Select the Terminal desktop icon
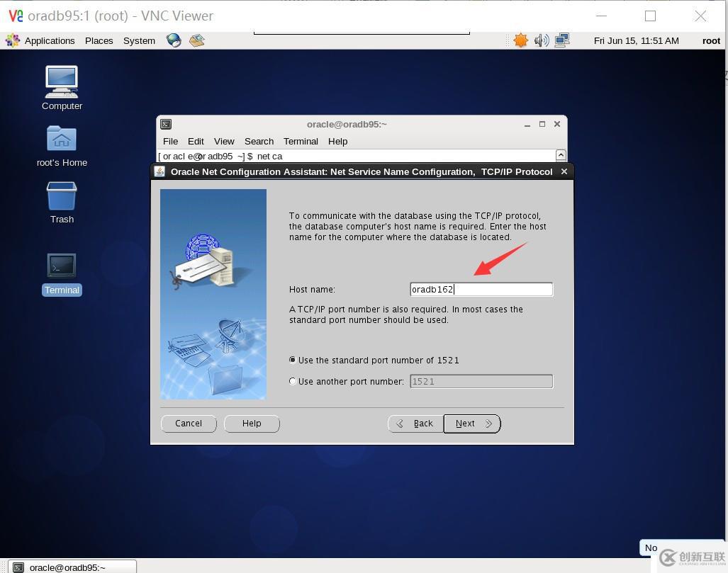This screenshot has height=573, width=728. (62, 273)
